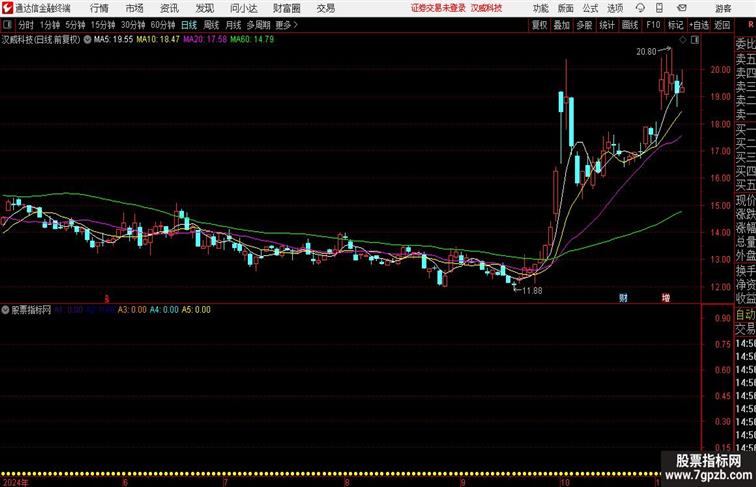The width and height of the screenshot is (756, 487).
Task: Click the 增 marker on chart bottom
Action: coord(666,298)
